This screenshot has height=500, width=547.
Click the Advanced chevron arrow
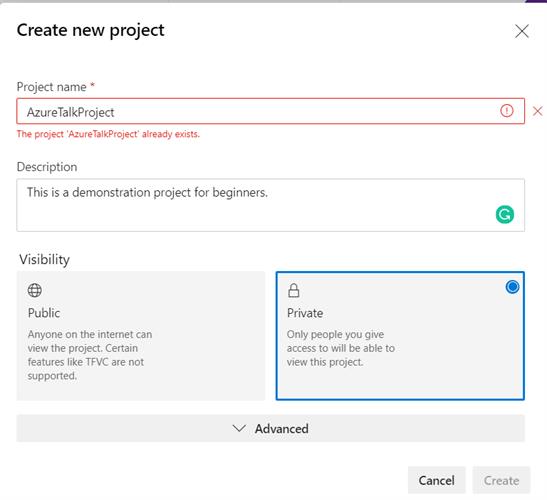pos(239,428)
